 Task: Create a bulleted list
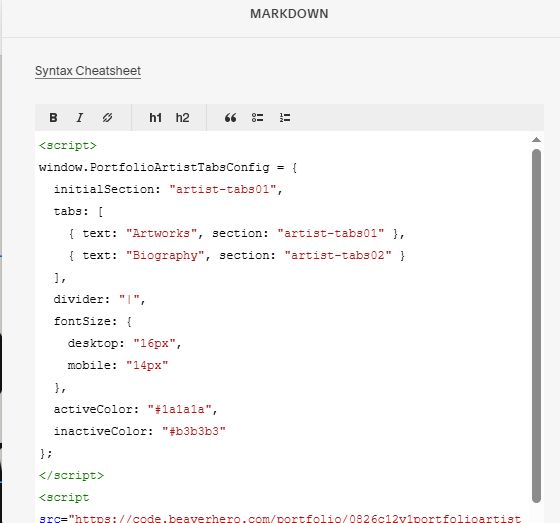click(258, 118)
